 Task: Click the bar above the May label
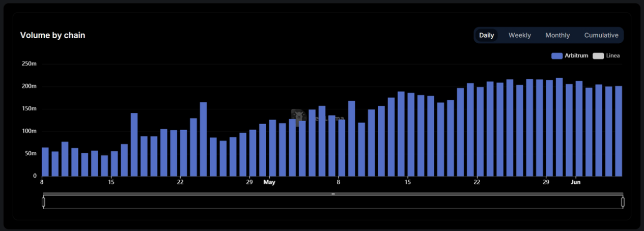(272, 148)
